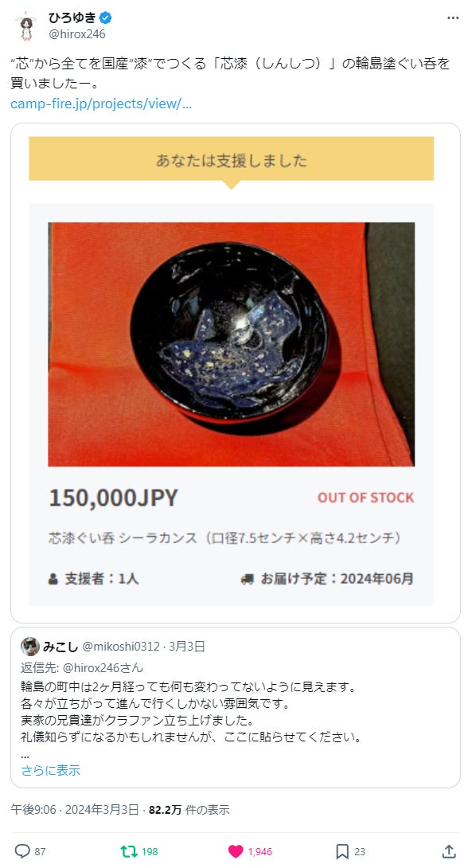Click the coelacanth sake cup photo

[x=231, y=344]
